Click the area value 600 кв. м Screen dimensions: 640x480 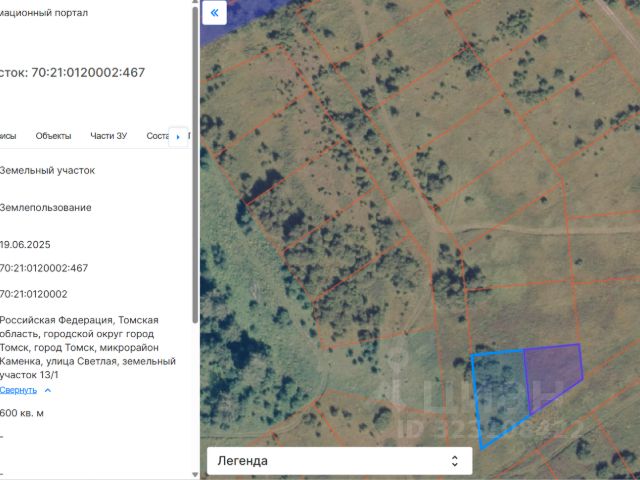pyautogui.click(x=22, y=413)
